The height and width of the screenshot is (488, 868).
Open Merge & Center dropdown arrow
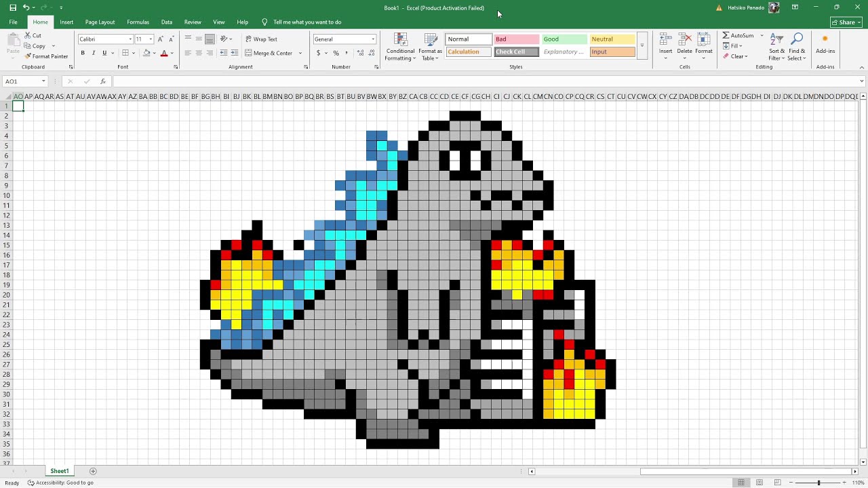[x=300, y=53]
